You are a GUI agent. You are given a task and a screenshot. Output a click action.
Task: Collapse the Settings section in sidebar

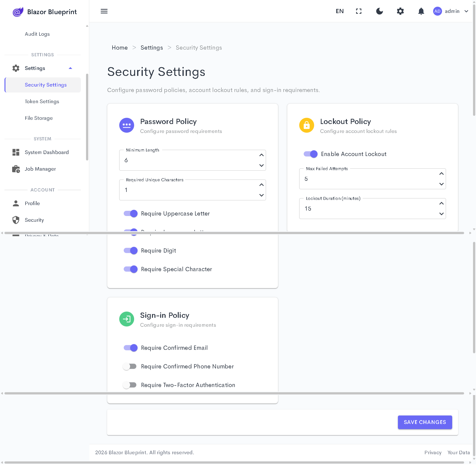pos(71,68)
